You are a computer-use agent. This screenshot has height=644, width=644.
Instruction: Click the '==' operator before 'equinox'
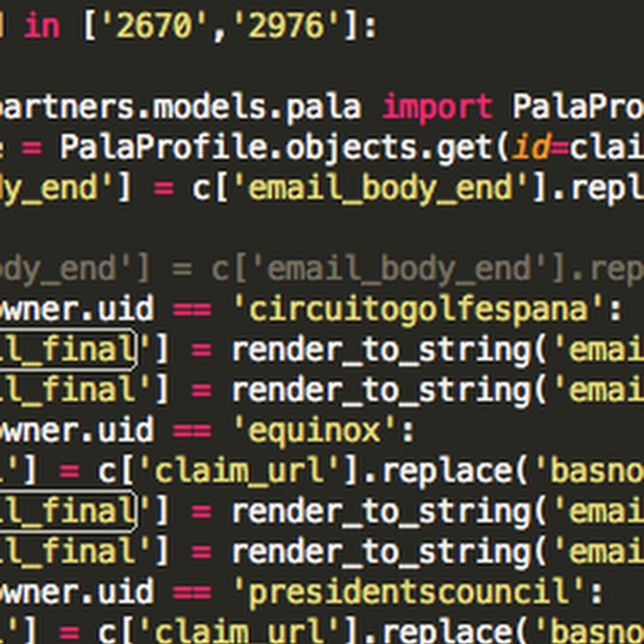click(192, 431)
